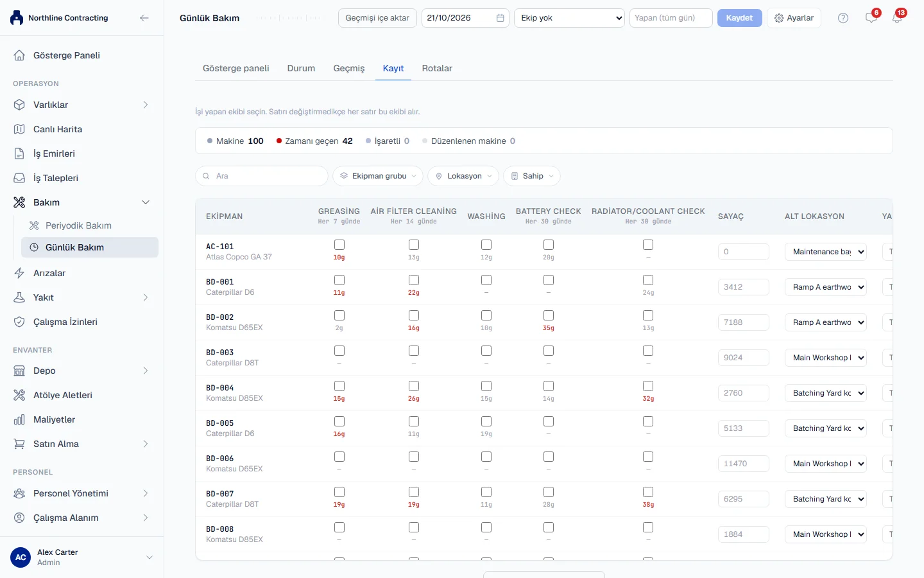Collapse the sidebar with the back arrow
Screen dimensions: 924x578
[144, 18]
